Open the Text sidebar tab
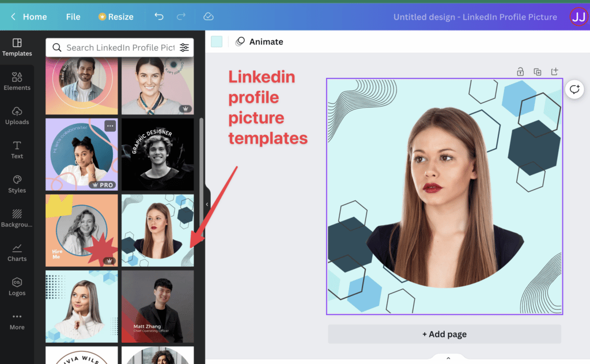The image size is (590, 364). [17, 150]
